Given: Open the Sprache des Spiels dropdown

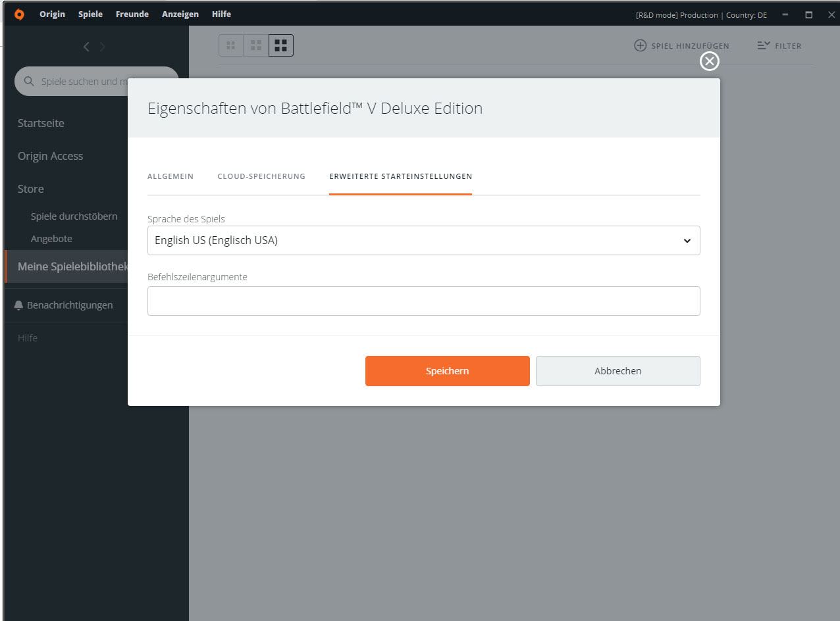Looking at the screenshot, I should tap(423, 240).
